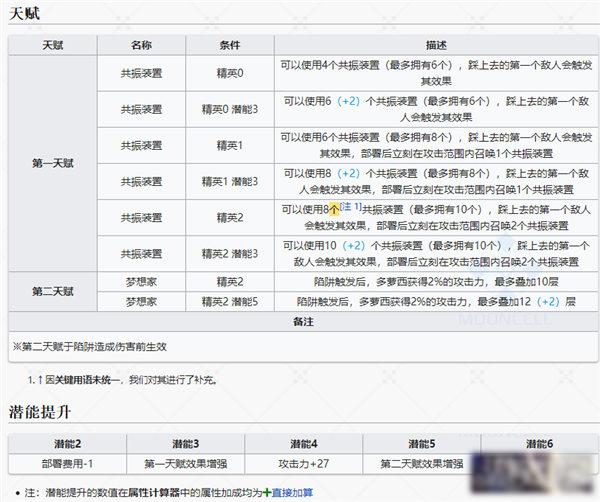The image size is (600, 502).
Task: Click the 精英2 潜能3 condition cell
Action: [x=230, y=254]
